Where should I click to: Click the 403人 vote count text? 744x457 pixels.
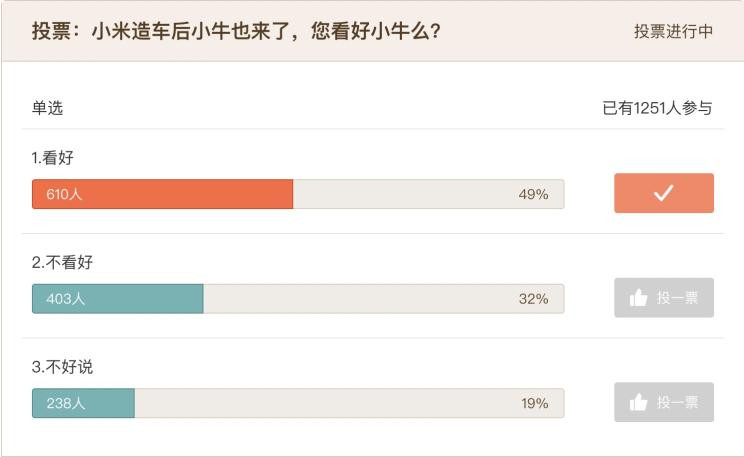tap(65, 298)
